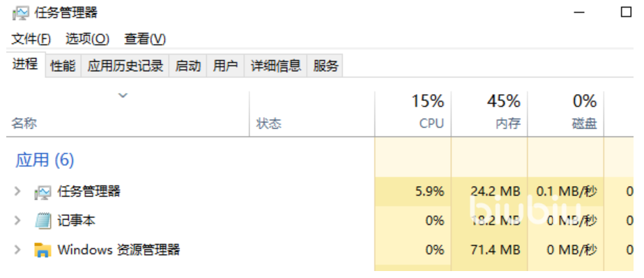Viewport: 644px width, 278px height.
Task: Expand the 任务管理器 process row
Action: [x=17, y=192]
